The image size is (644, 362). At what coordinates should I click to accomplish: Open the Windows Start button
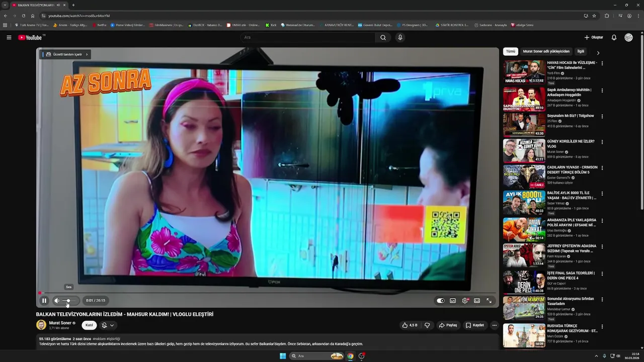point(283,356)
